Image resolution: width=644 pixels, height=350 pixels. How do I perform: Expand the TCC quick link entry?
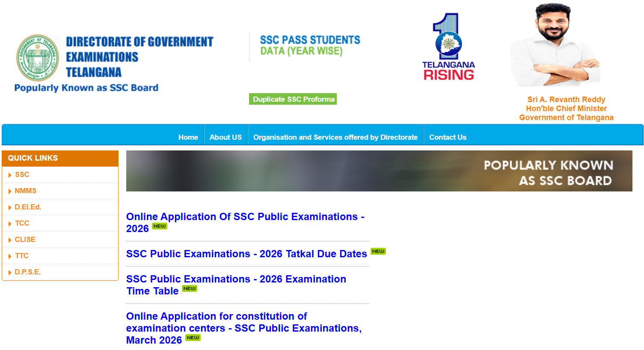pos(22,223)
